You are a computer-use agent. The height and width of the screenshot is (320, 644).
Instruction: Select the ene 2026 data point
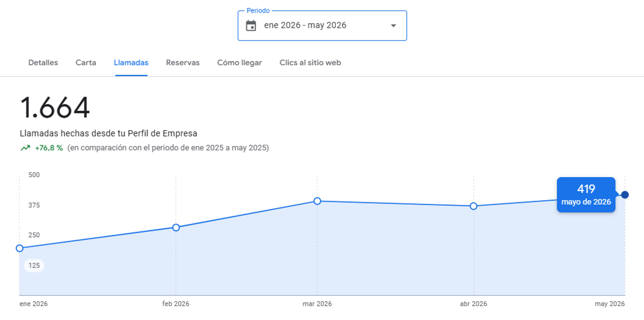click(19, 248)
